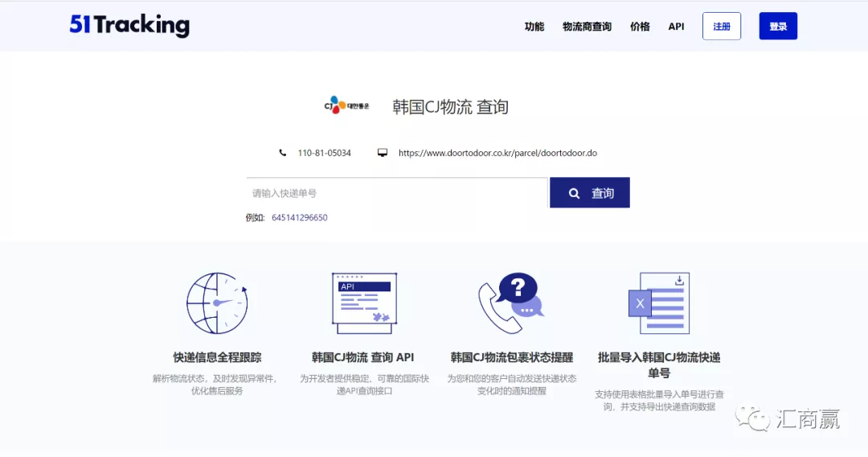Click the 为开发者提供稳定 description text
868x457 pixels.
click(x=364, y=385)
